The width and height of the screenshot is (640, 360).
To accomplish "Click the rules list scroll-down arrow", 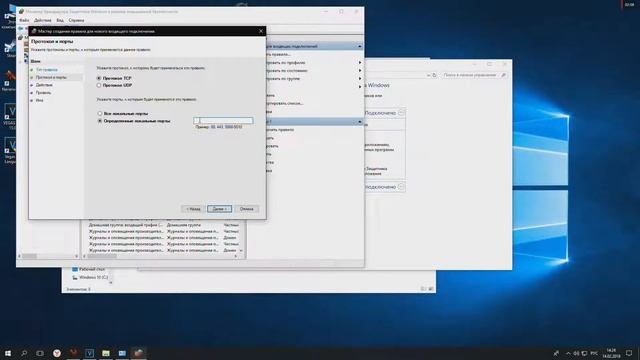I will pyautogui.click(x=241, y=250).
